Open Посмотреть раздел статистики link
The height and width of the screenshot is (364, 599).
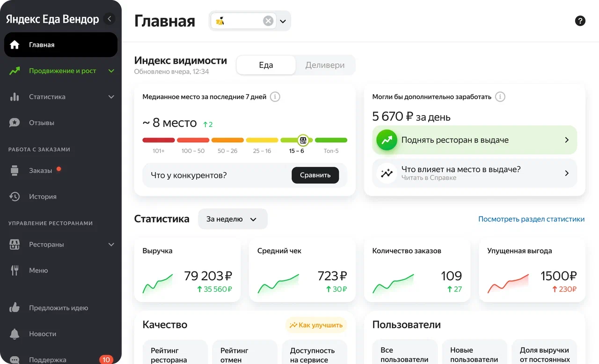[x=531, y=219]
